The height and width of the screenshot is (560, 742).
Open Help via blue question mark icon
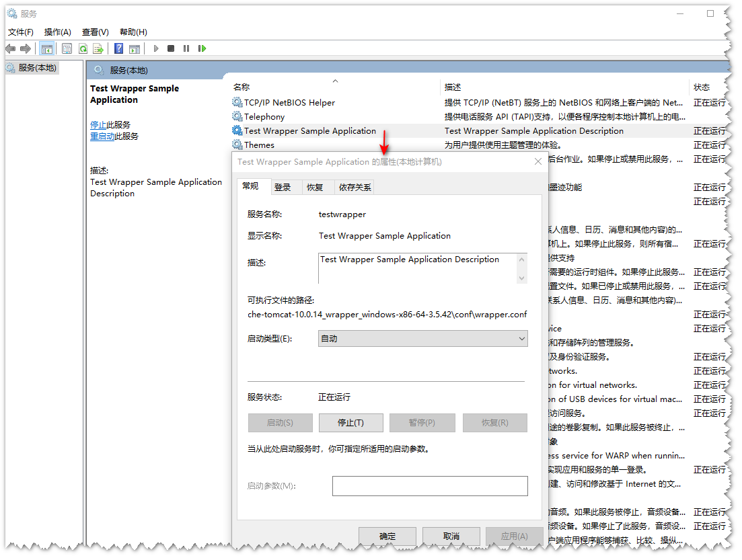click(119, 48)
